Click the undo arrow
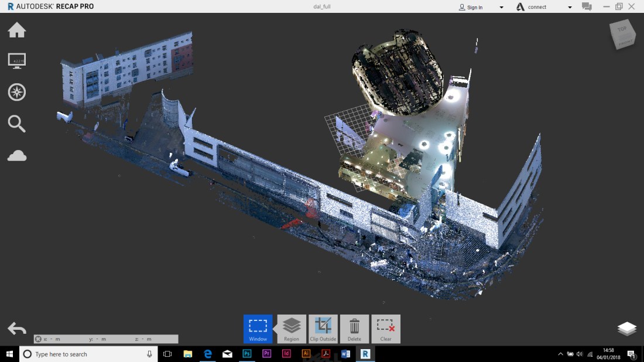Image resolution: width=644 pixels, height=362 pixels. point(18,329)
